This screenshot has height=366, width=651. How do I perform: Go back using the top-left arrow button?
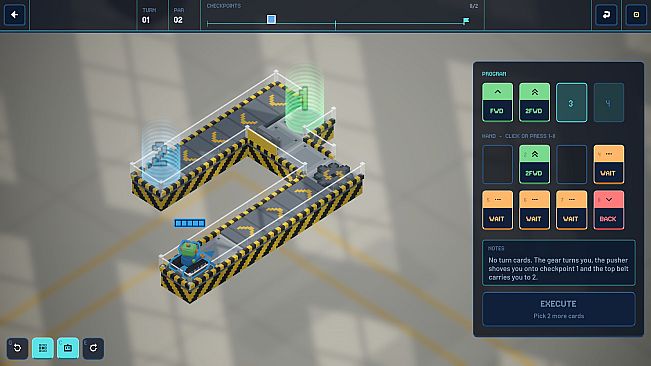pos(15,15)
